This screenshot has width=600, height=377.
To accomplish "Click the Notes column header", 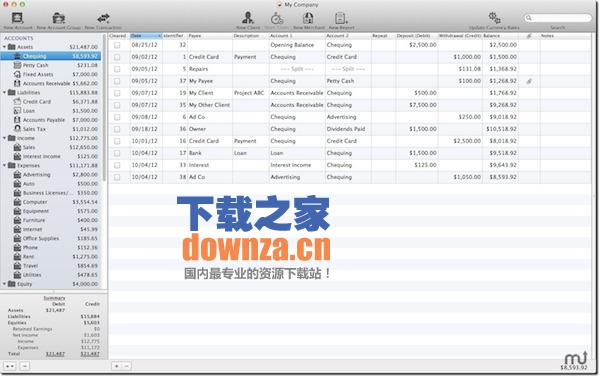I will (565, 36).
